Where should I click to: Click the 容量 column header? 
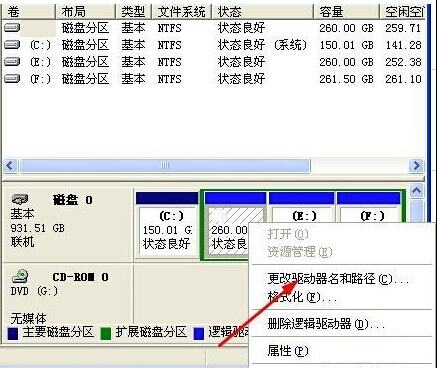click(347, 12)
